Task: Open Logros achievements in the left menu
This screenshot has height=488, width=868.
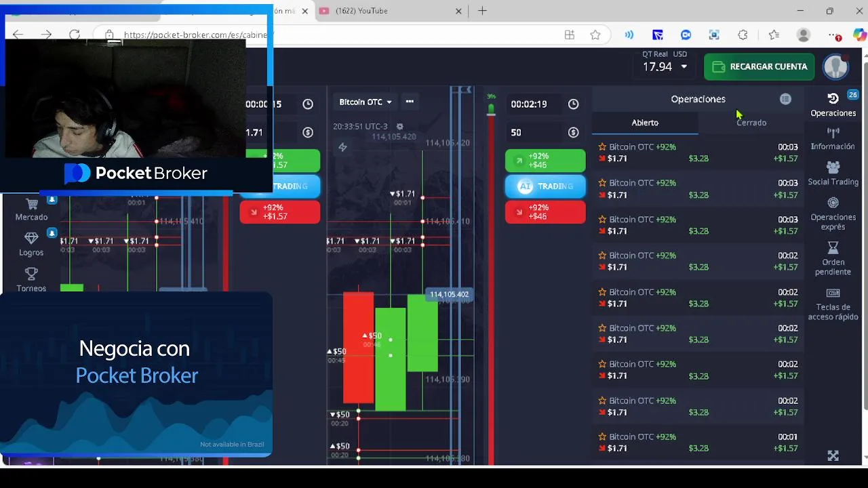Action: click(x=31, y=245)
